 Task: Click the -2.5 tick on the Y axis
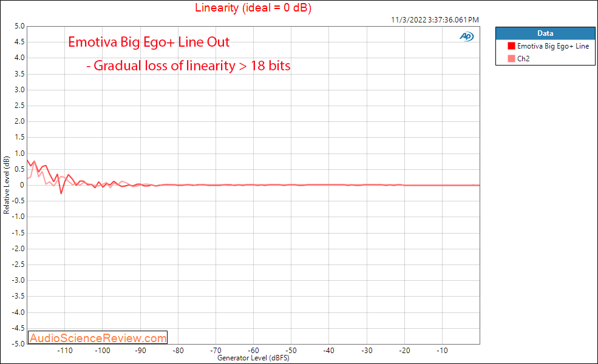coord(18,265)
